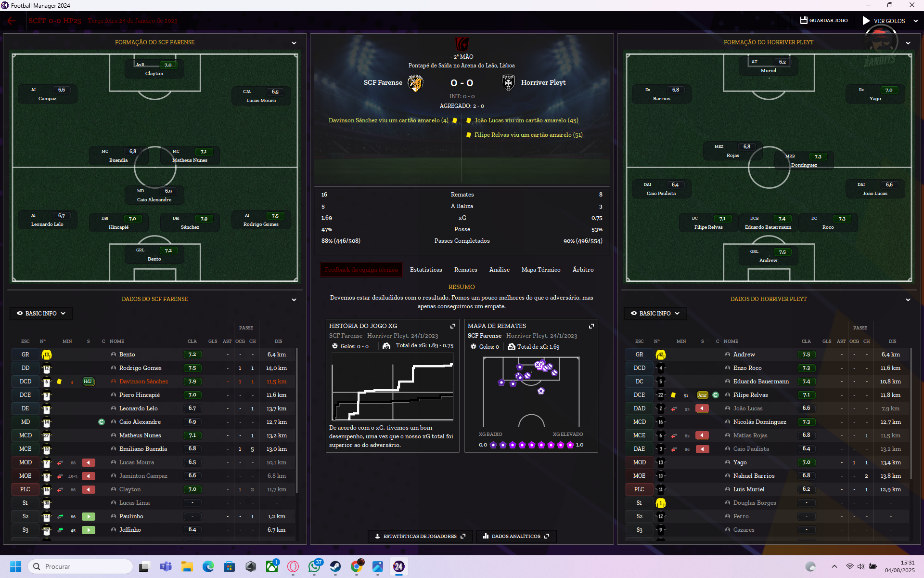Toggle Basic Info view for Horriver Pleyt
Viewport: 924px width, 578px height.
655,313
